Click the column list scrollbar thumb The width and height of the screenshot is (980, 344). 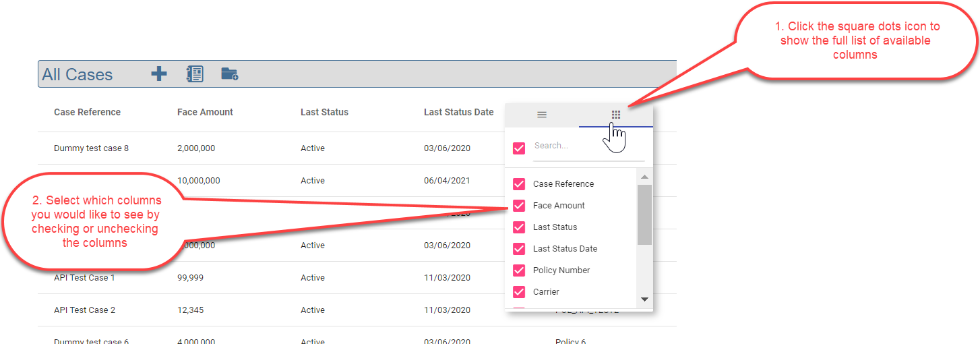pos(644,214)
